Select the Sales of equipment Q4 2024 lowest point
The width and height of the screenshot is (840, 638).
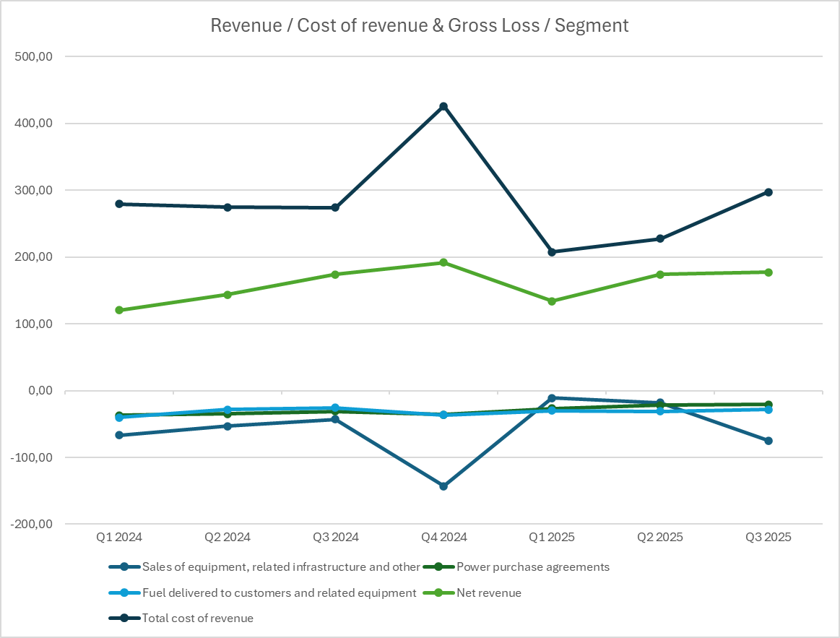(443, 486)
